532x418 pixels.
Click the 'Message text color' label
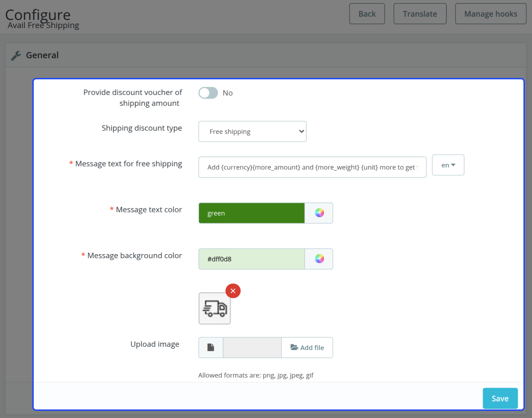pyautogui.click(x=149, y=209)
